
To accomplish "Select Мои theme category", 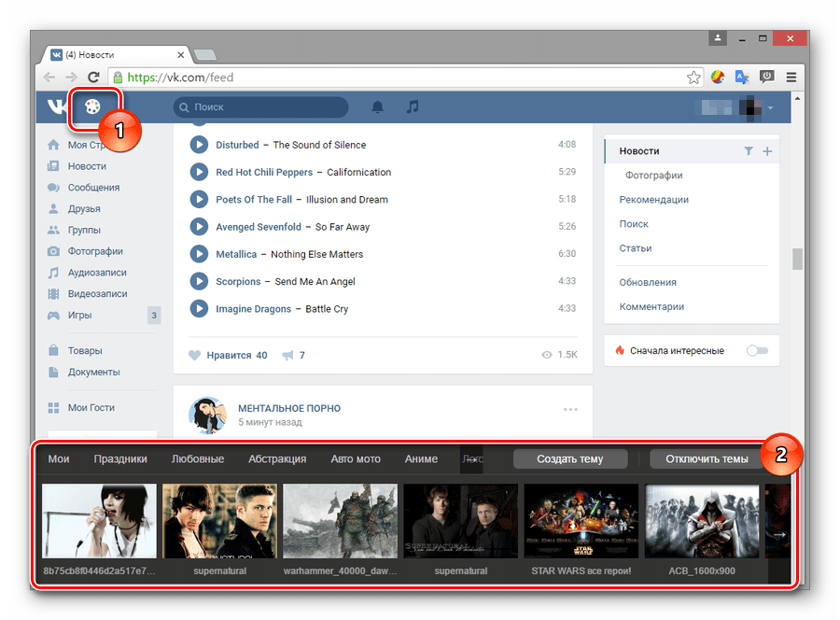I will (x=59, y=459).
